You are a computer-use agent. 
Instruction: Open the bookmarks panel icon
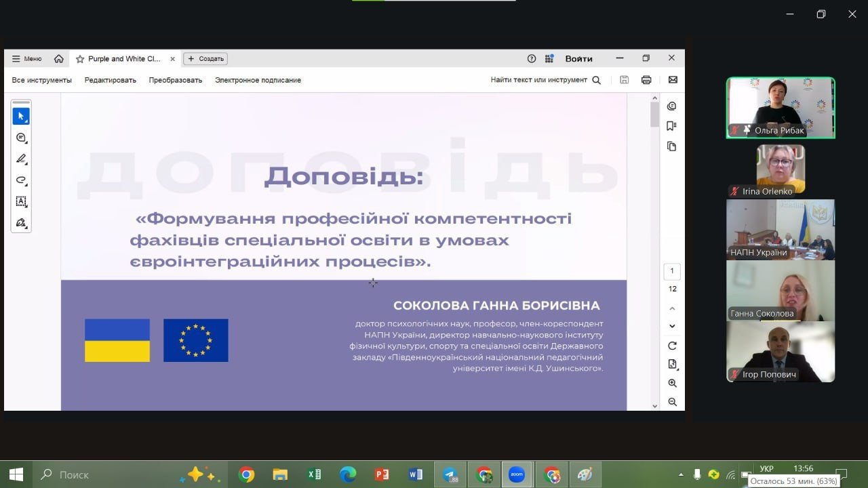(671, 126)
